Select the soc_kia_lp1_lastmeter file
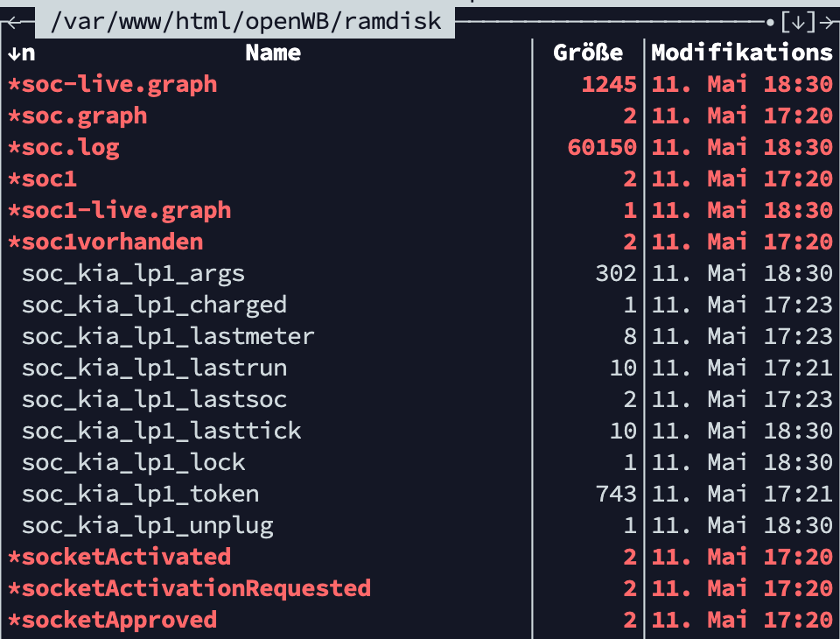The width and height of the screenshot is (840, 639). (168, 337)
